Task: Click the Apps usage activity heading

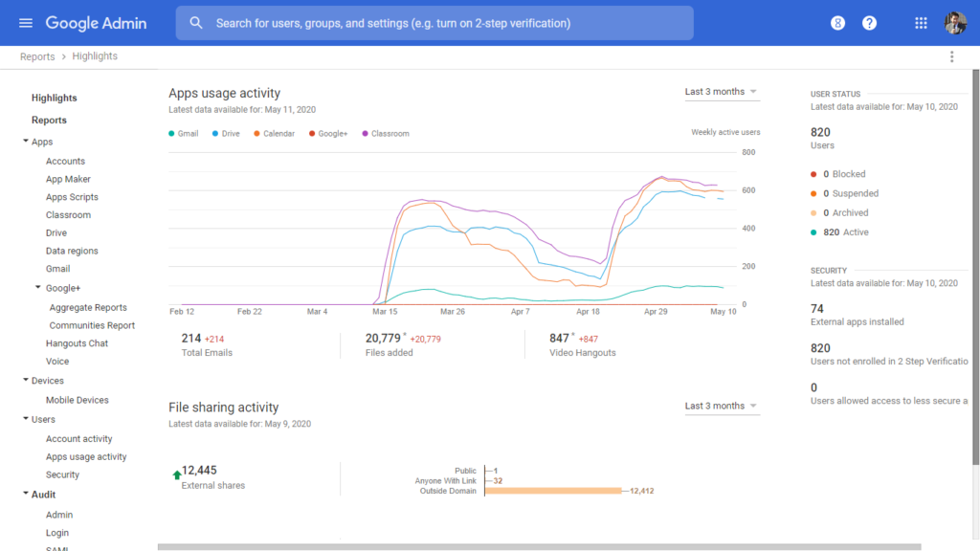Action: [224, 93]
